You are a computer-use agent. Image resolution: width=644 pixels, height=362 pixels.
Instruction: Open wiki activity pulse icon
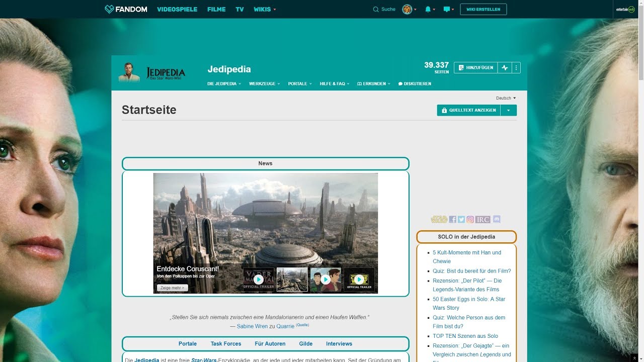[x=505, y=67]
